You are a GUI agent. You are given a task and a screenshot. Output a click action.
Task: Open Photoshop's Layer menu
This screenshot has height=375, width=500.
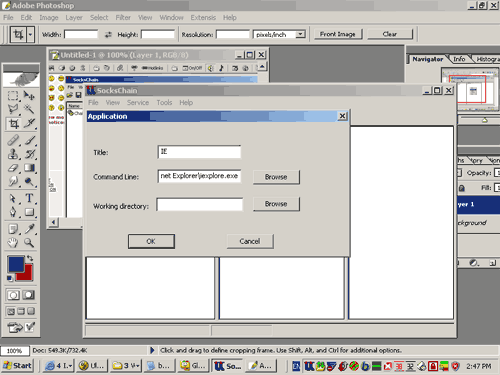coord(74,17)
